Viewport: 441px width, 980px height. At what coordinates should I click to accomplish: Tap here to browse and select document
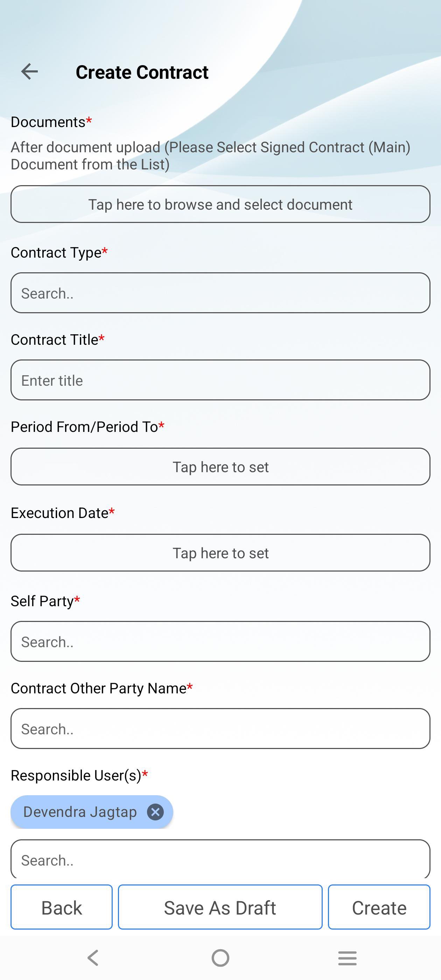(220, 204)
